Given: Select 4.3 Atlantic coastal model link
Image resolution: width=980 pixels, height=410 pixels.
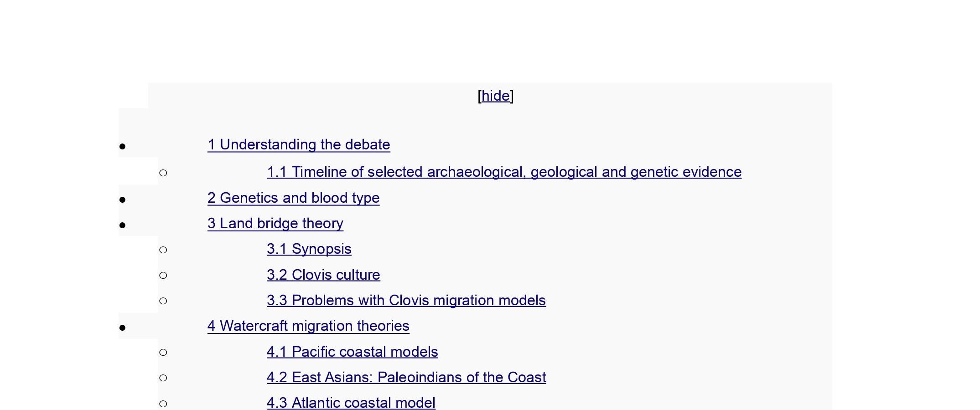Looking at the screenshot, I should pyautogui.click(x=351, y=403).
